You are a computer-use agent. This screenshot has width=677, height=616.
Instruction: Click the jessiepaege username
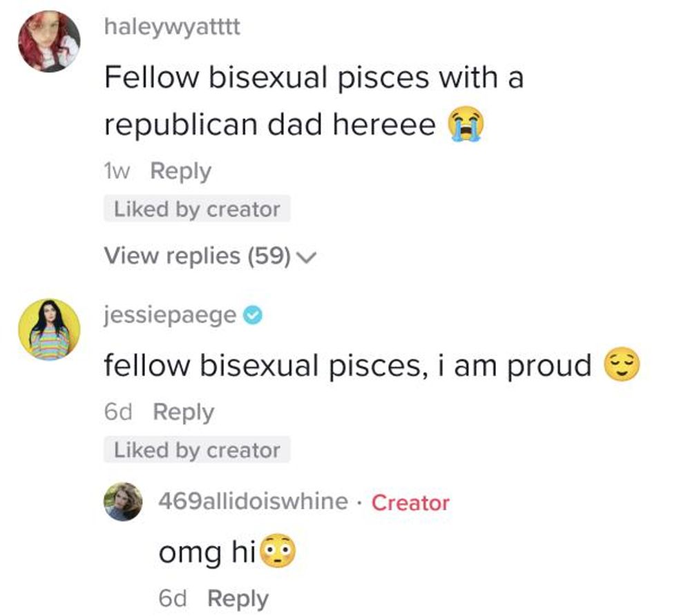click(170, 316)
